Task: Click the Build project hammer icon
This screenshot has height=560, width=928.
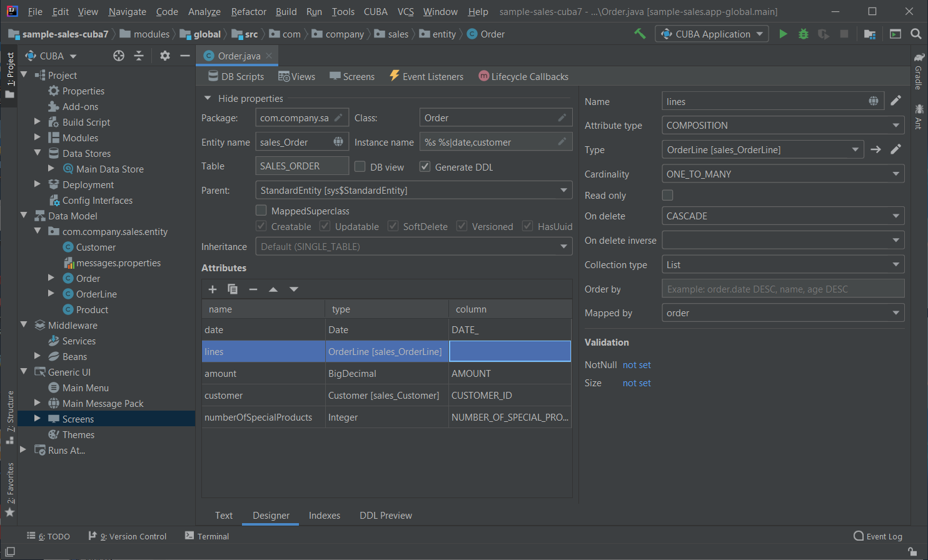Action: (x=640, y=34)
